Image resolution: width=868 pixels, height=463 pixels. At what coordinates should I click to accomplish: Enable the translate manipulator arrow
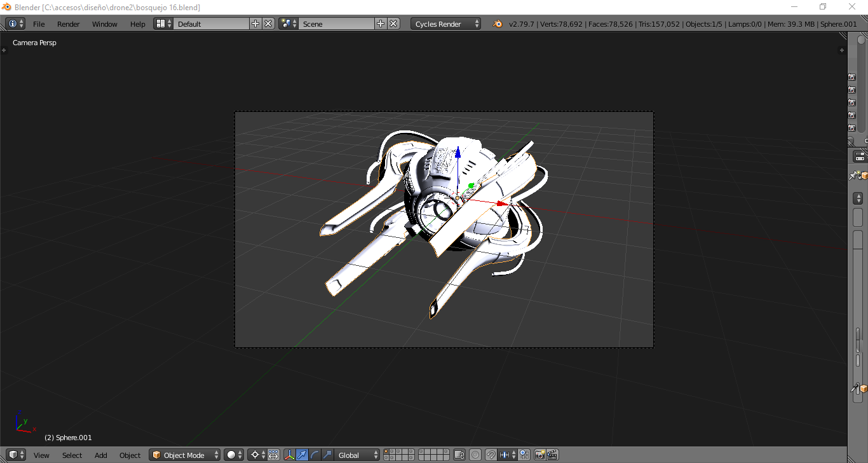[x=302, y=455]
